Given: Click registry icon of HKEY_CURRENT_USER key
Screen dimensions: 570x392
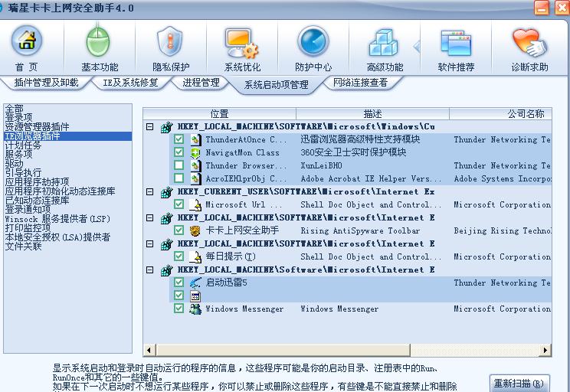Looking at the screenshot, I should point(166,191).
